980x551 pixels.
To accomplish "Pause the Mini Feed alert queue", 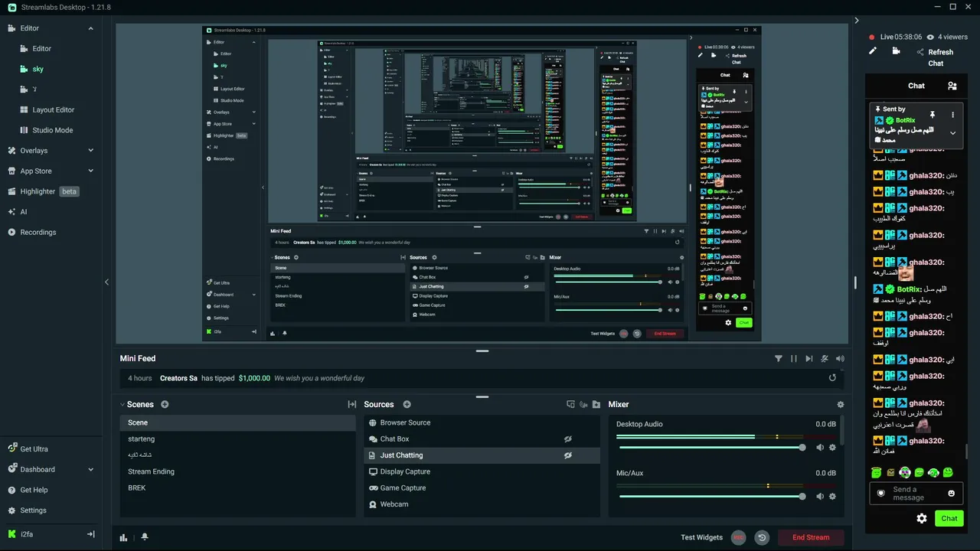I will 794,358.
